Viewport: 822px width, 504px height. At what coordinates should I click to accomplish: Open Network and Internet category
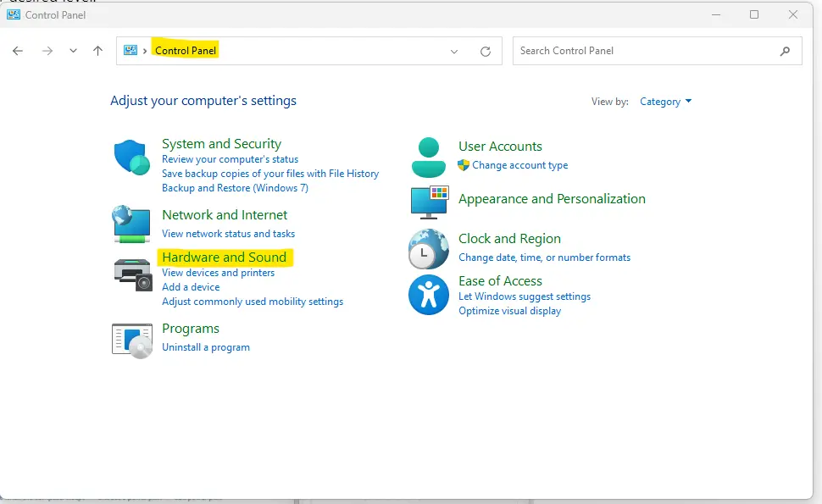pos(225,215)
